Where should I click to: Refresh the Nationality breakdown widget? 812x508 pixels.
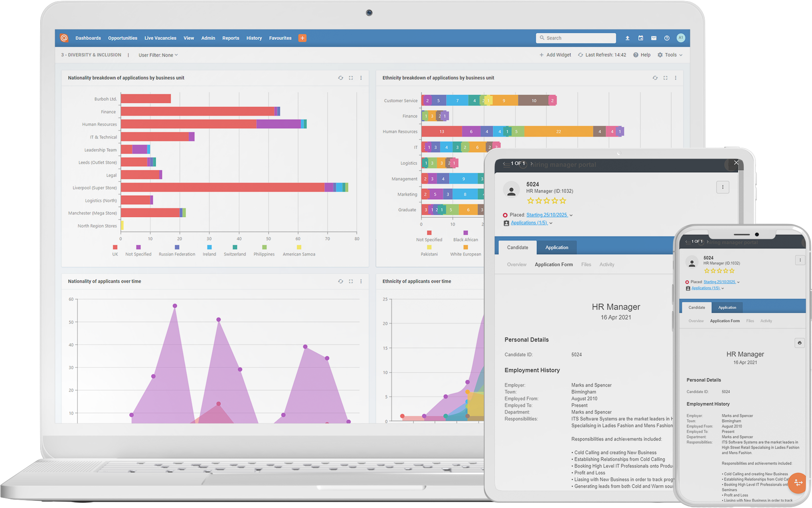[x=340, y=78]
